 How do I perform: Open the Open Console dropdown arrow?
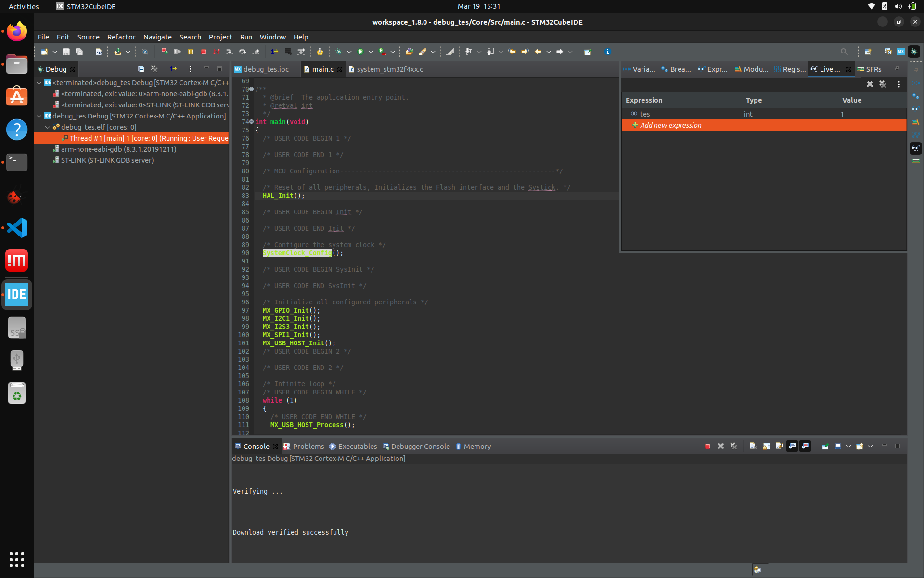870,447
